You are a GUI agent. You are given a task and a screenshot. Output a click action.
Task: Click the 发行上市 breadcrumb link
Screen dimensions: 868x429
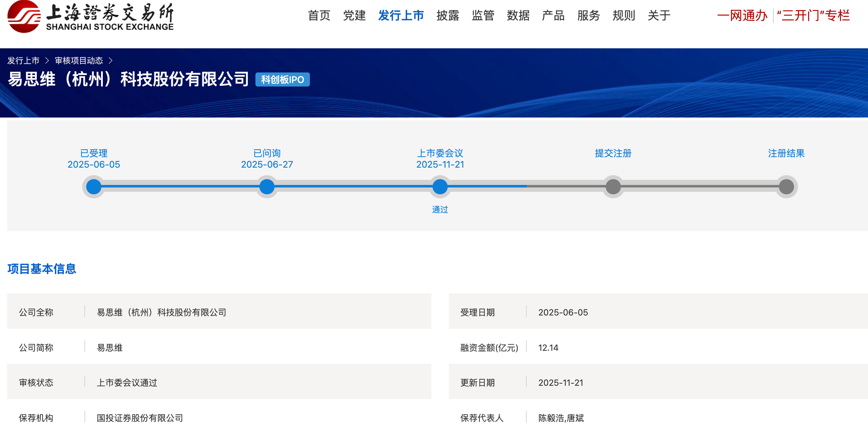(x=23, y=61)
